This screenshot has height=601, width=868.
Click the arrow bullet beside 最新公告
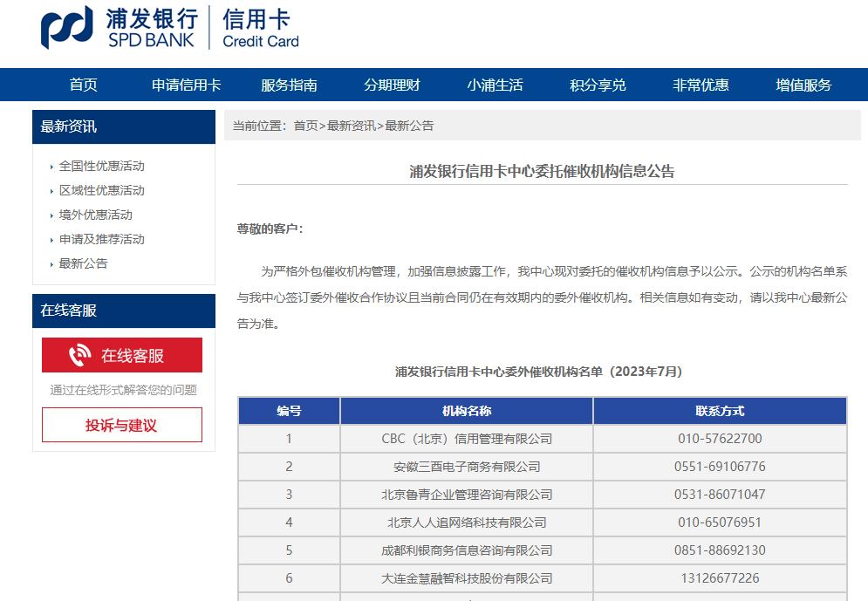click(51, 263)
